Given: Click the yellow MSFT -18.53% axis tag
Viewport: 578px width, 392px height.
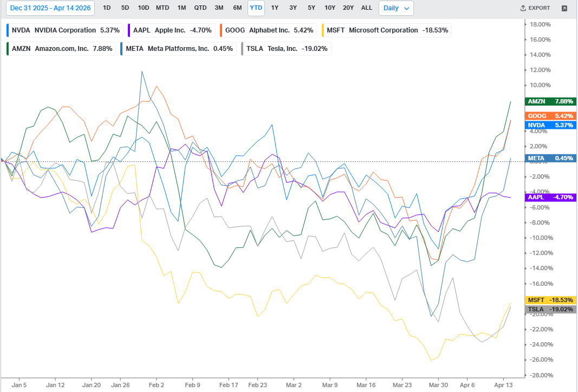Looking at the screenshot, I should point(550,300).
